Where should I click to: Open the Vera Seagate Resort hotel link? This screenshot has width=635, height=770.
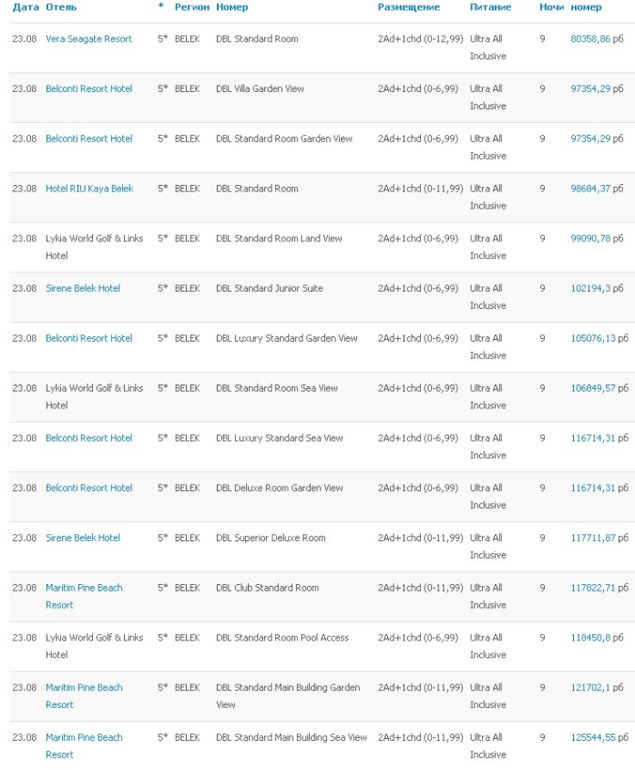coord(88,39)
